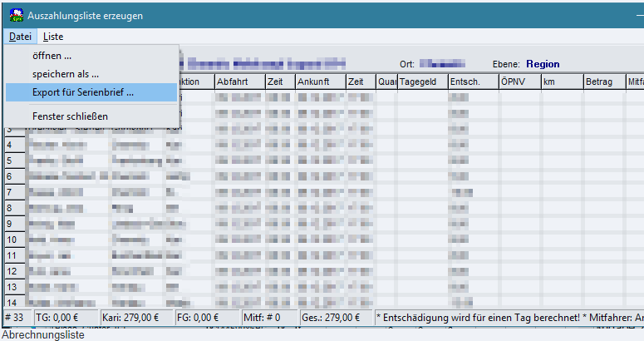Click the 'Kari: 279,00 €' status entry
Screen dimensions: 644x341
coord(138,318)
